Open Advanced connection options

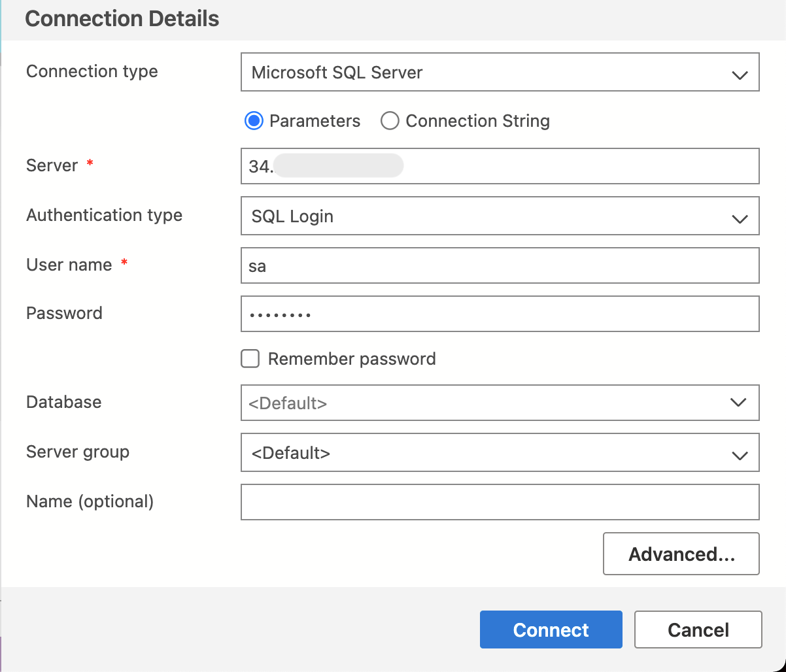click(681, 554)
